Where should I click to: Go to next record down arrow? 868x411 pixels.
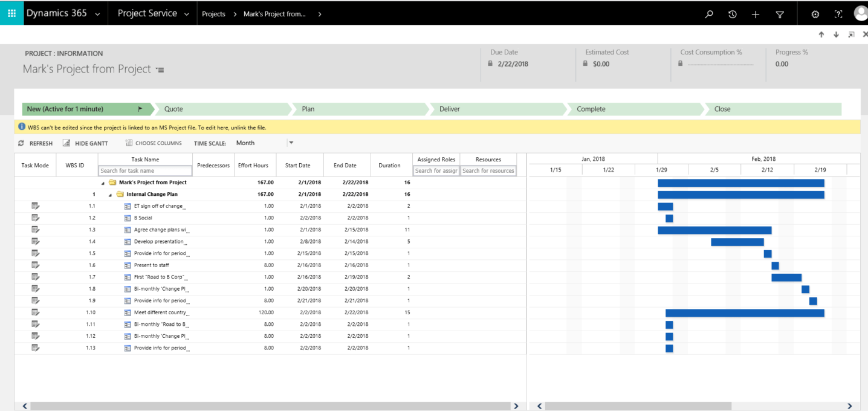tap(836, 35)
